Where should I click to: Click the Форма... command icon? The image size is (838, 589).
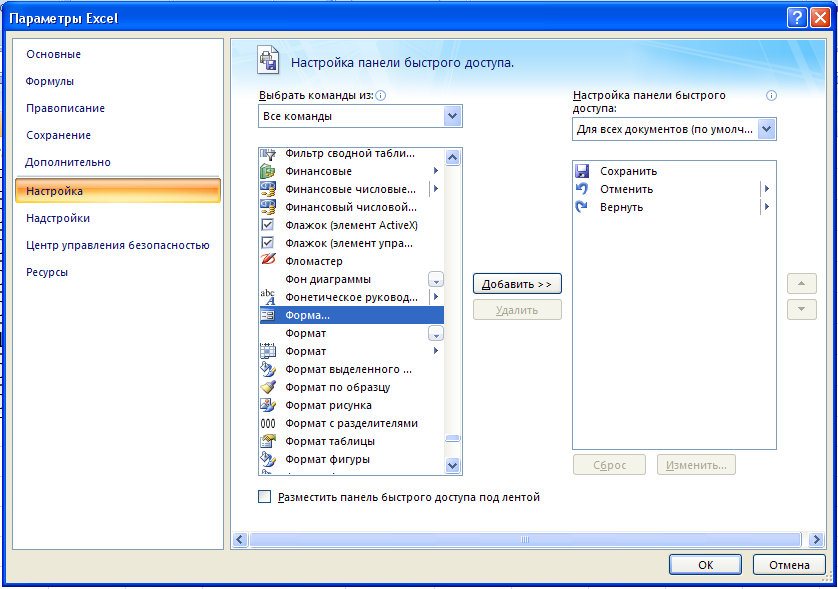(x=268, y=315)
